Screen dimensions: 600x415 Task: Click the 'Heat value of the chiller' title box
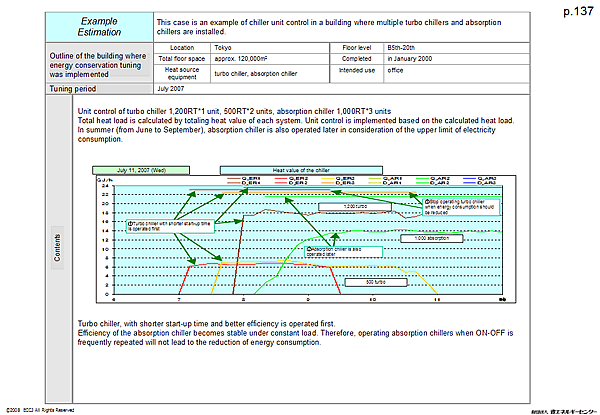tap(301, 170)
